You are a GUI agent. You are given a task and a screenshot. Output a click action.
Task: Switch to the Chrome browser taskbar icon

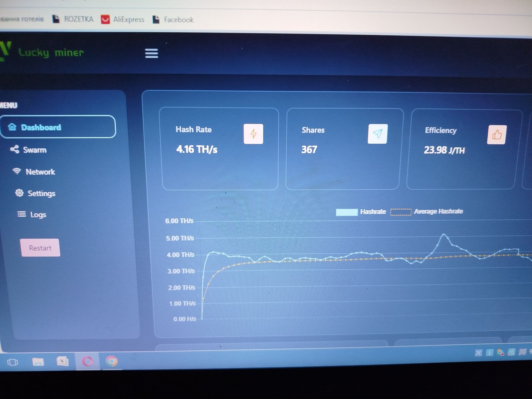pyautogui.click(x=112, y=361)
